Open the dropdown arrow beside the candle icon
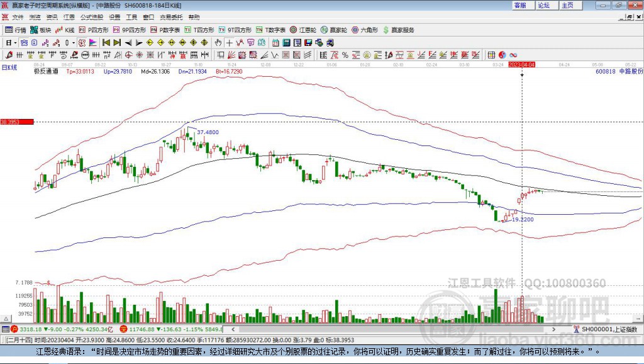This screenshot has width=644, height=364. pos(73,43)
